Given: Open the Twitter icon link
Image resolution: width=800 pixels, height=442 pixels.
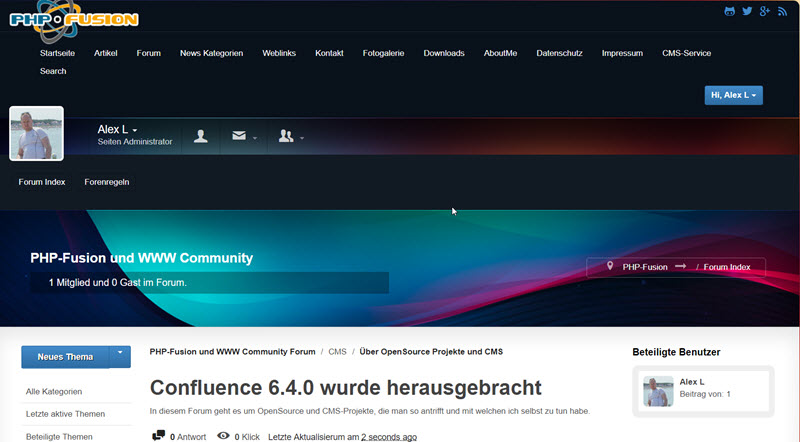Looking at the screenshot, I should pyautogui.click(x=747, y=11).
